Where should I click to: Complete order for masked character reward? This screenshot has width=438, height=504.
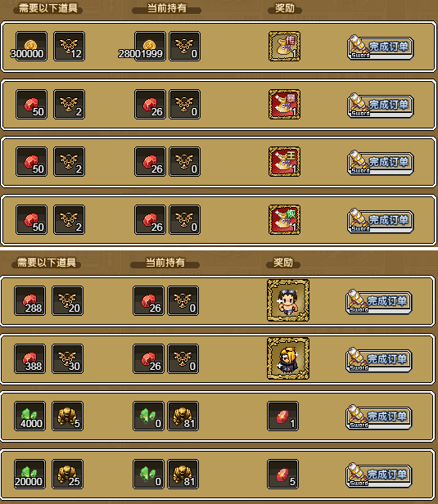click(379, 360)
